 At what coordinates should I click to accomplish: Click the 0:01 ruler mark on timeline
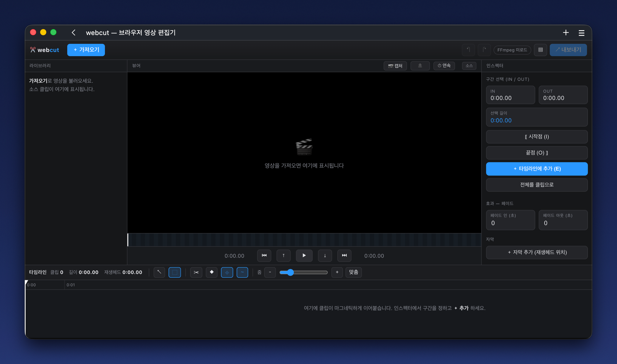click(71, 285)
